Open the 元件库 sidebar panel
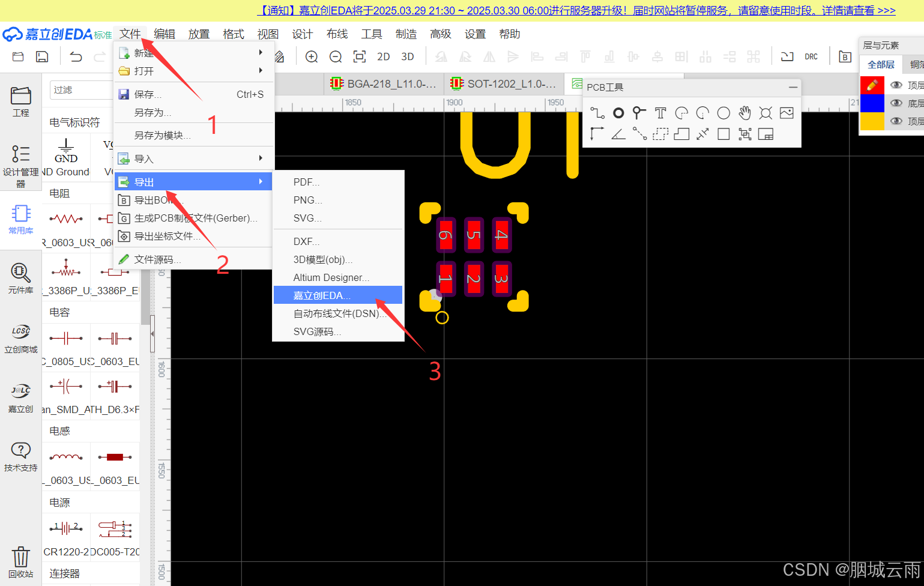The width and height of the screenshot is (924, 586). click(21, 279)
